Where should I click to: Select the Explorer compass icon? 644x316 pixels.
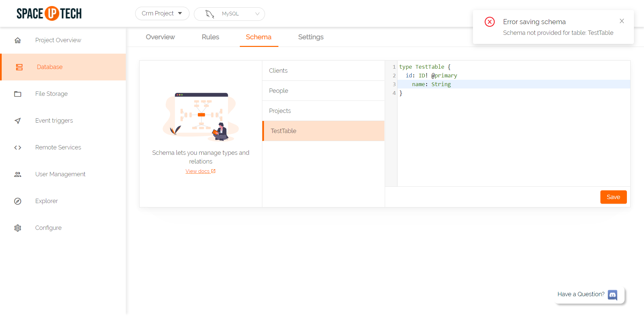pos(18,201)
